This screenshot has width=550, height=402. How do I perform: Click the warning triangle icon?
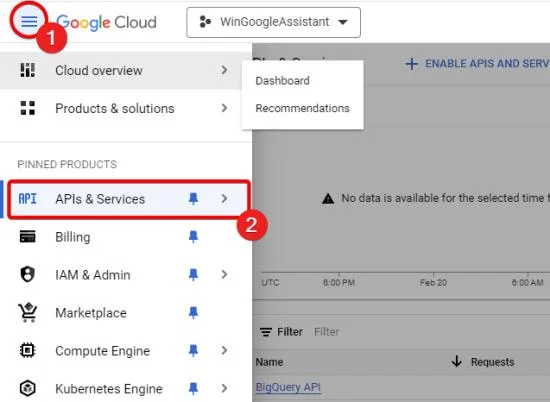(328, 199)
